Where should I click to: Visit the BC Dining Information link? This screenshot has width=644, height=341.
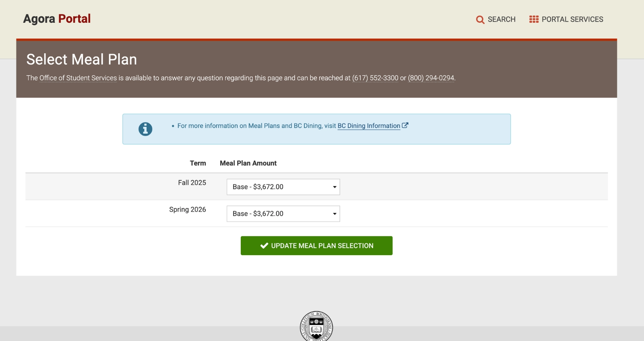[369, 126]
